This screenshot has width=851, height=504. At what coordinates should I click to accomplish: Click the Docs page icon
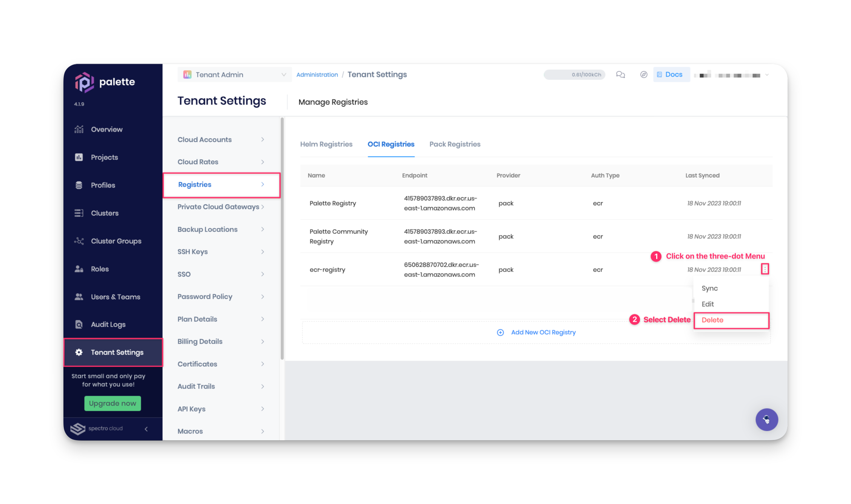[659, 75]
